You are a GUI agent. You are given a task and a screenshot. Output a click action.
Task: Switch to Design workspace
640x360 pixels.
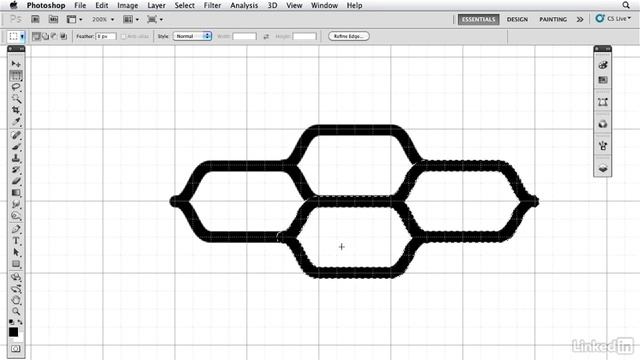(x=517, y=19)
